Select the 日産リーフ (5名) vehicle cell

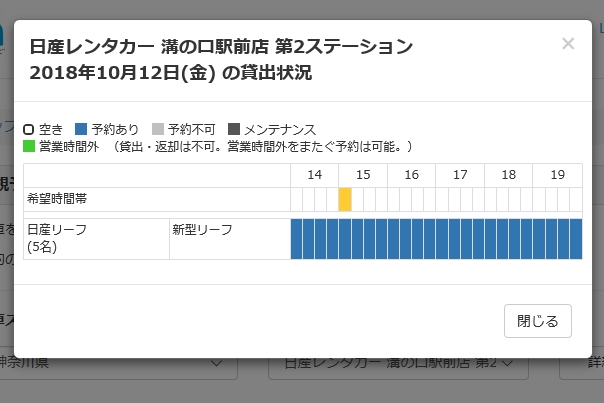click(x=96, y=239)
